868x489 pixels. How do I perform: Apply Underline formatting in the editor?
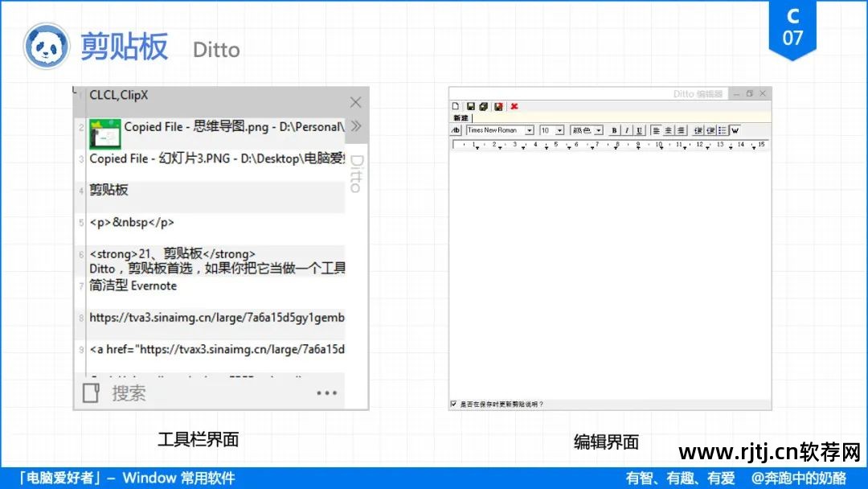click(638, 129)
